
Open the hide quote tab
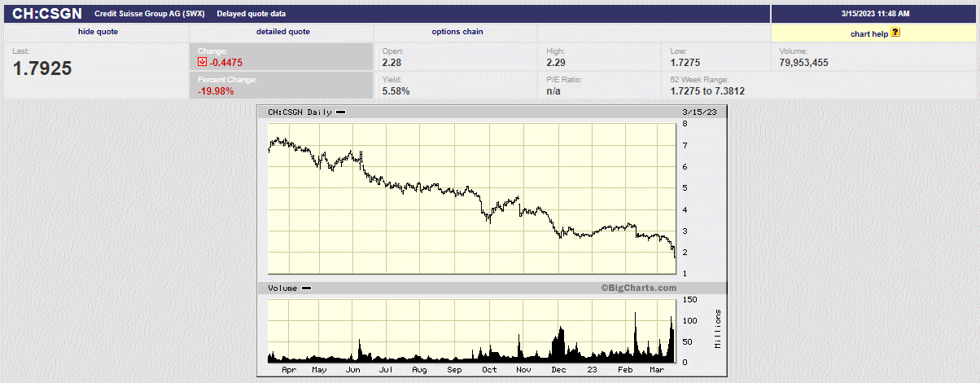coord(97,32)
